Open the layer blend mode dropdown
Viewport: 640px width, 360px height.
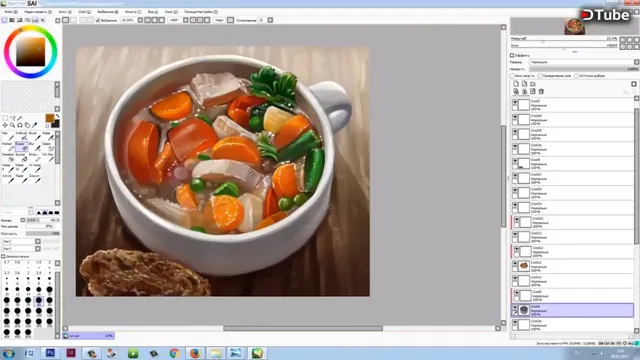[584, 62]
